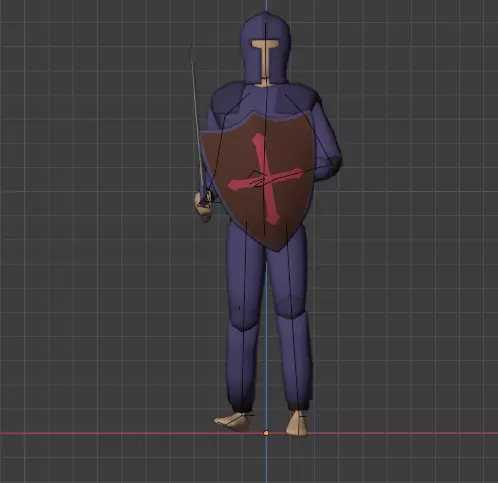Click the red cross emblem on shield
498x483 pixels.
266,178
